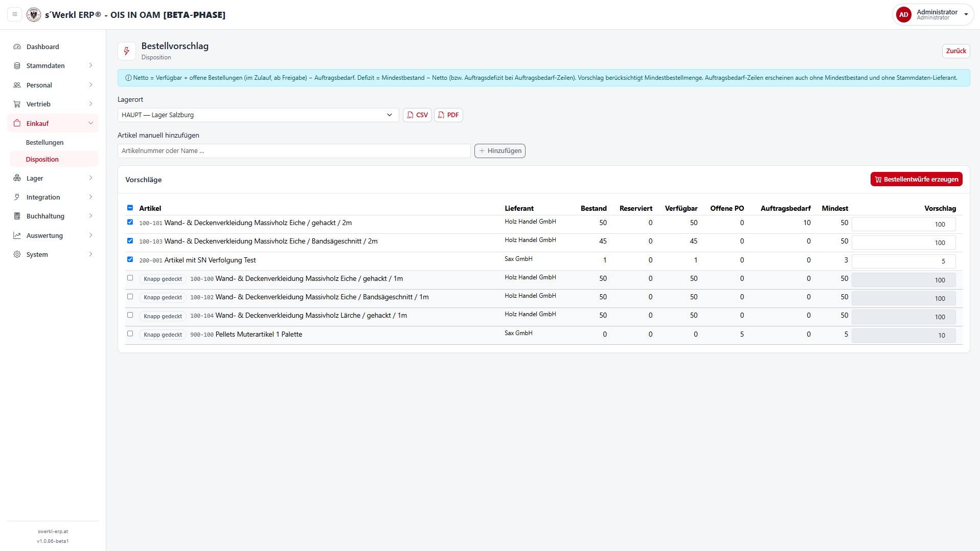Image resolution: width=980 pixels, height=551 pixels.
Task: Click the AD user avatar
Action: pos(903,14)
